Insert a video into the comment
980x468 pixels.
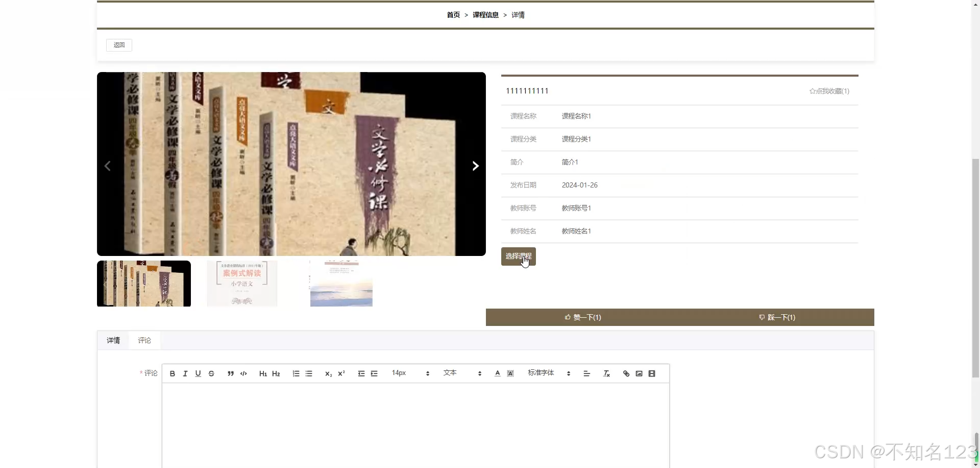click(x=652, y=373)
